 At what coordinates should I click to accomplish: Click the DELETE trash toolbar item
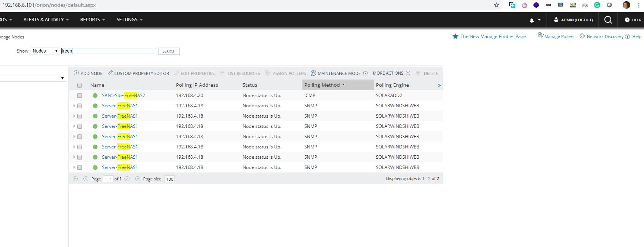point(427,73)
